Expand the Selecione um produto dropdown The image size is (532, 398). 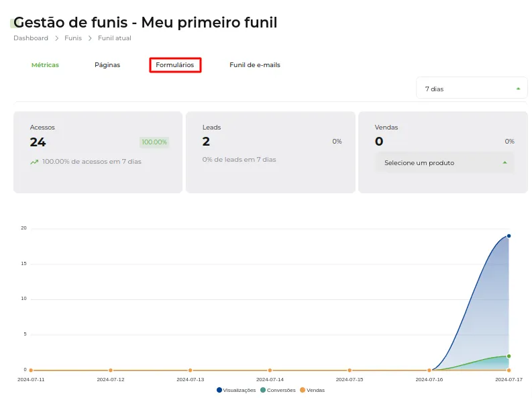(x=445, y=163)
